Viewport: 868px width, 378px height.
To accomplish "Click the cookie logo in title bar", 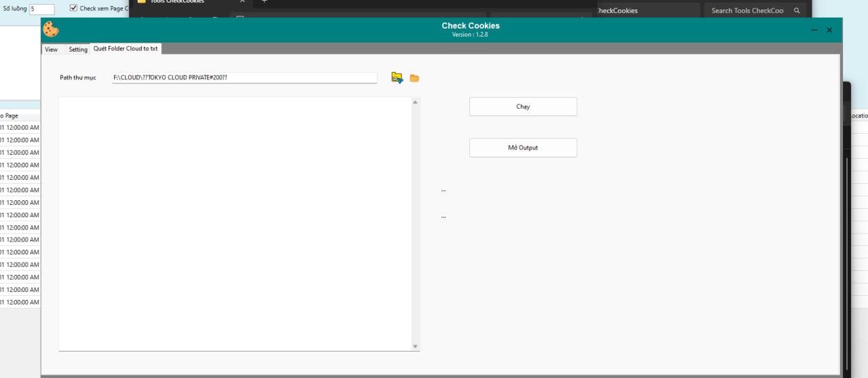I will point(51,29).
